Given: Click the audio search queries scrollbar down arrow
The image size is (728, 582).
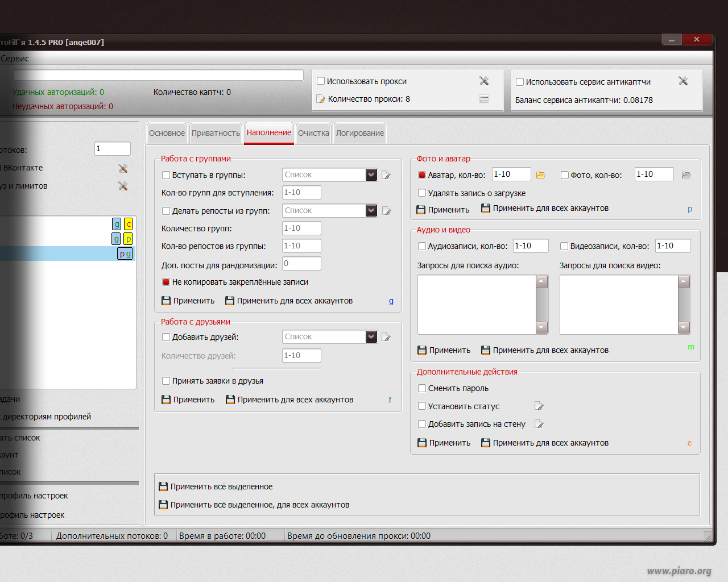Looking at the screenshot, I should (x=542, y=327).
